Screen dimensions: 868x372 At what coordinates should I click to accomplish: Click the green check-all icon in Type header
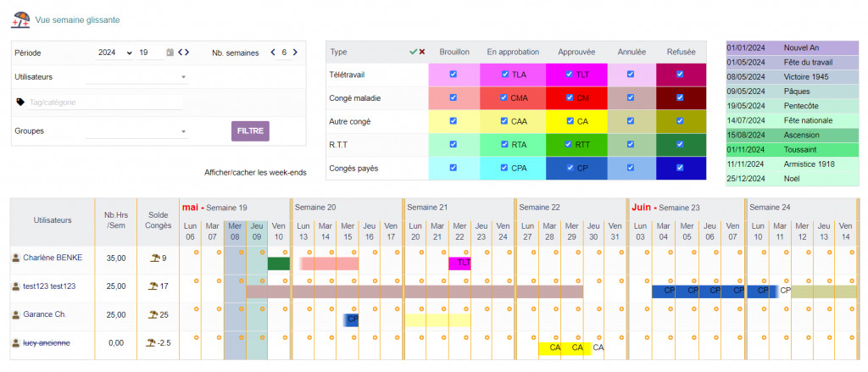tap(413, 52)
